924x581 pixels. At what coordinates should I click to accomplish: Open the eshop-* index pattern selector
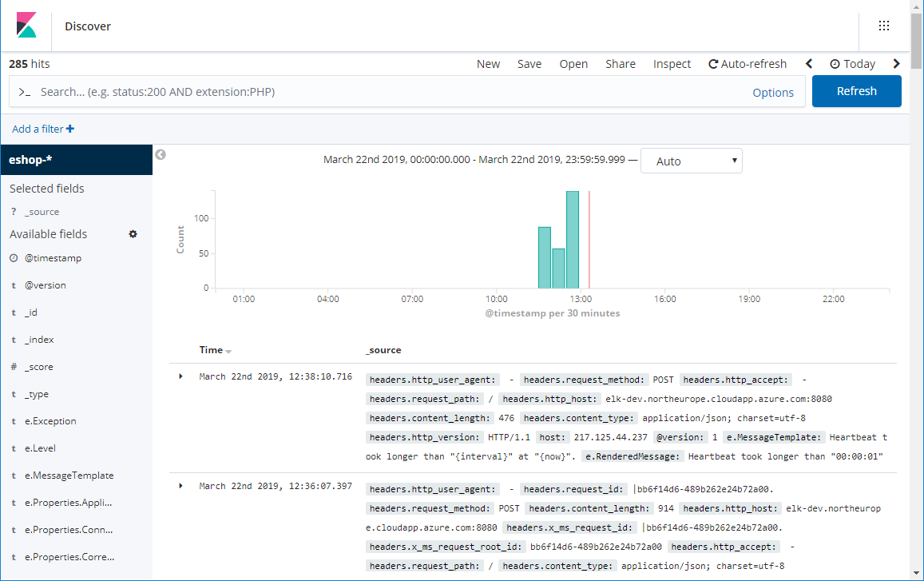pos(76,159)
